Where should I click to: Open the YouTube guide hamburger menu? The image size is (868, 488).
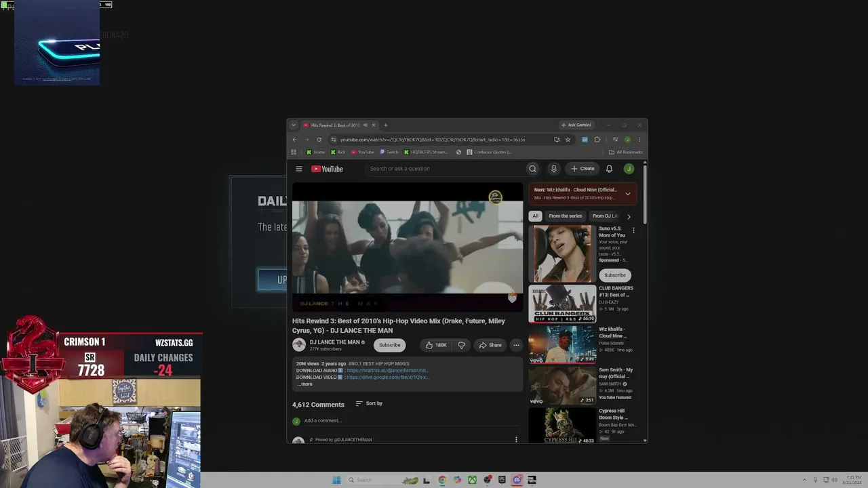point(298,169)
